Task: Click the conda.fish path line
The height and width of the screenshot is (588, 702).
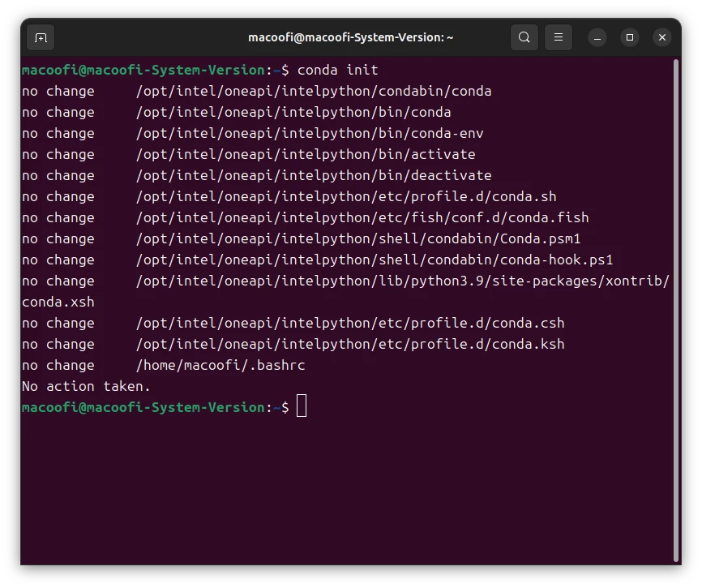Action: [362, 217]
